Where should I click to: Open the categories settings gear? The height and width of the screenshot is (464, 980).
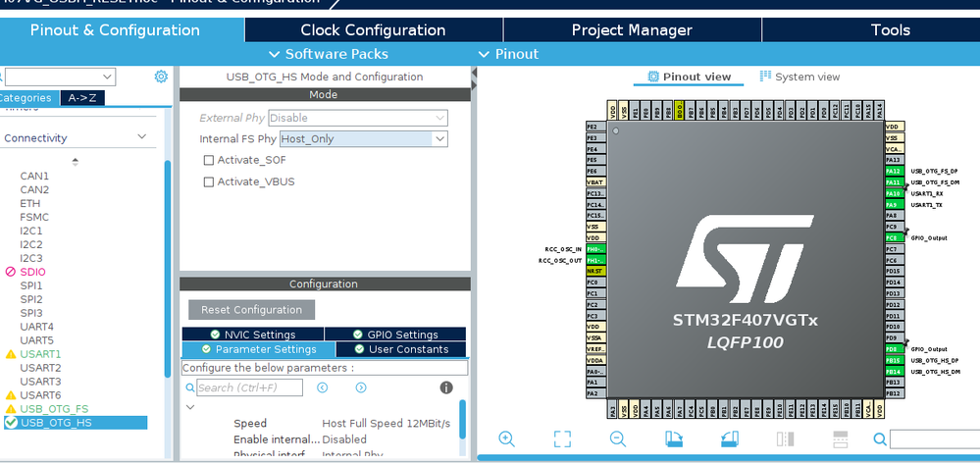coord(161,77)
